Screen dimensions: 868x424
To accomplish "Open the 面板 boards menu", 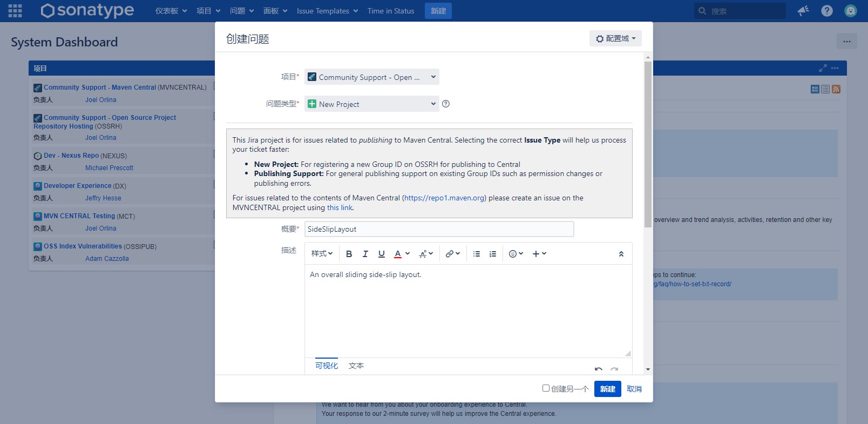I will tap(275, 11).
